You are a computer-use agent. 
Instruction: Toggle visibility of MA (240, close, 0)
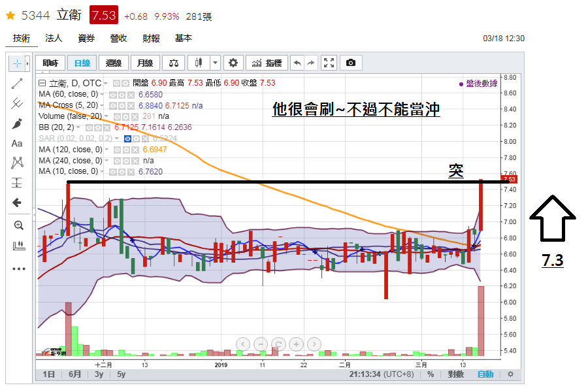117,161
